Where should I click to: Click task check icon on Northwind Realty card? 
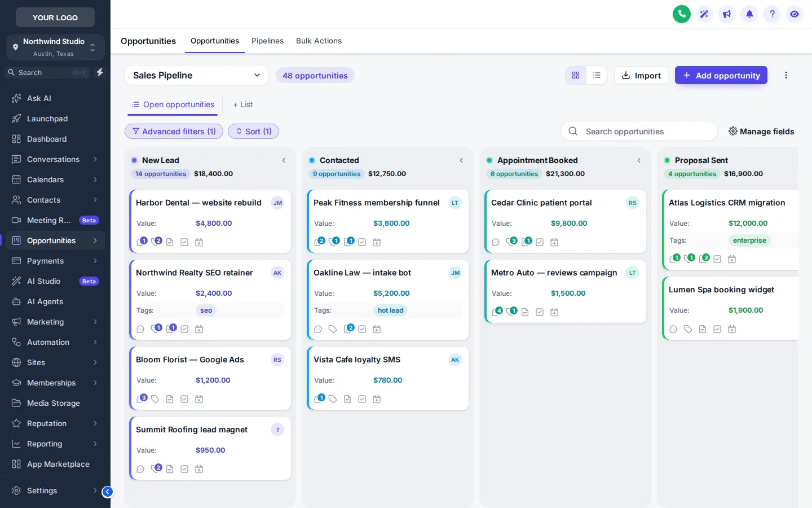click(x=184, y=329)
